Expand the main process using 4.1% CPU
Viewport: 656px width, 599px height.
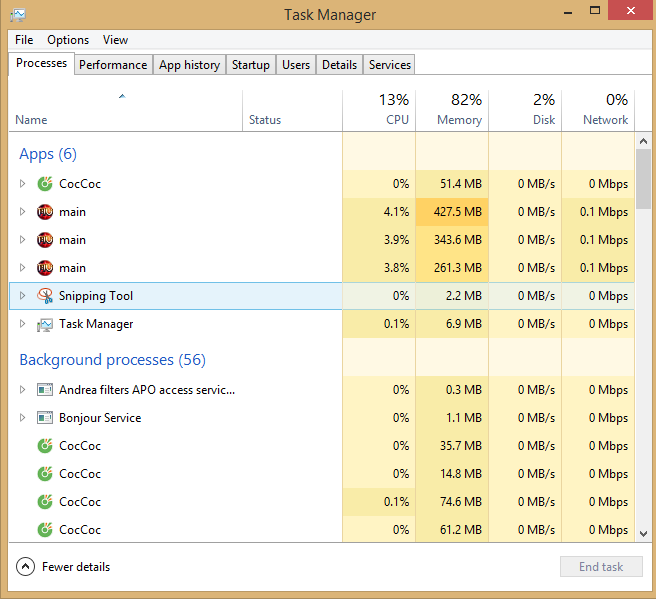tap(23, 212)
